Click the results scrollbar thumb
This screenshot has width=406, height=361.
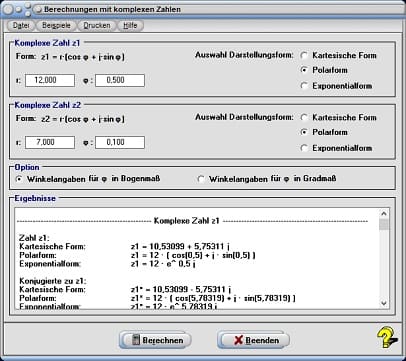pyautogui.click(x=384, y=224)
